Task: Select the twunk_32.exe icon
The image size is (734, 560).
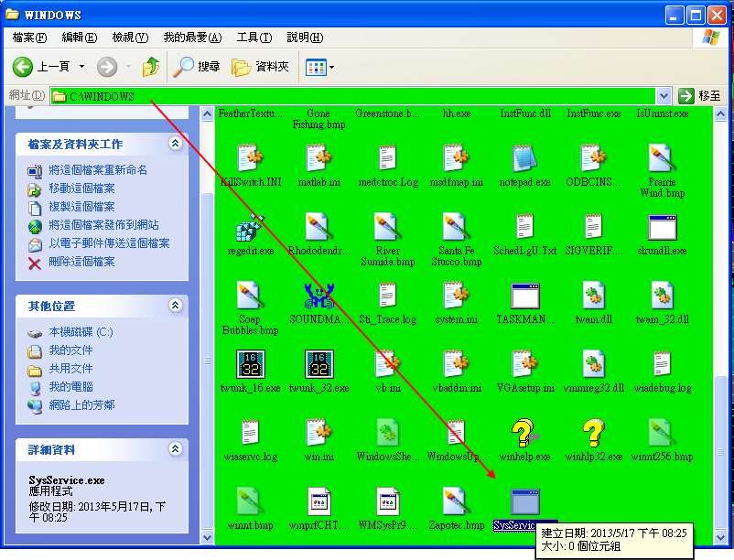Action: click(319, 363)
